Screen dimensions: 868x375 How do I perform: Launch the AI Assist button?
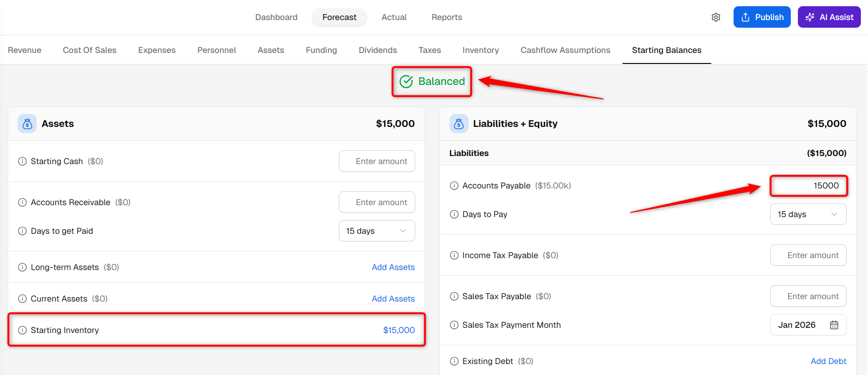pyautogui.click(x=829, y=17)
